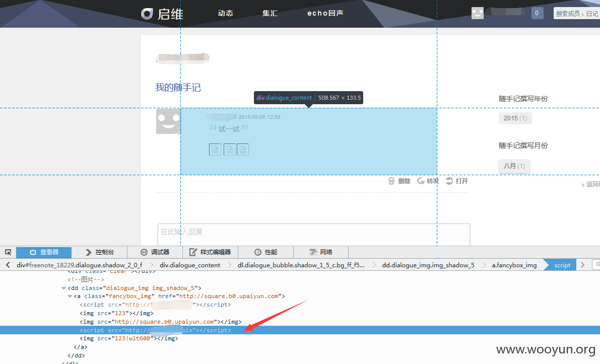
Task: Open the first broken image thumbnail
Action: click(x=215, y=150)
